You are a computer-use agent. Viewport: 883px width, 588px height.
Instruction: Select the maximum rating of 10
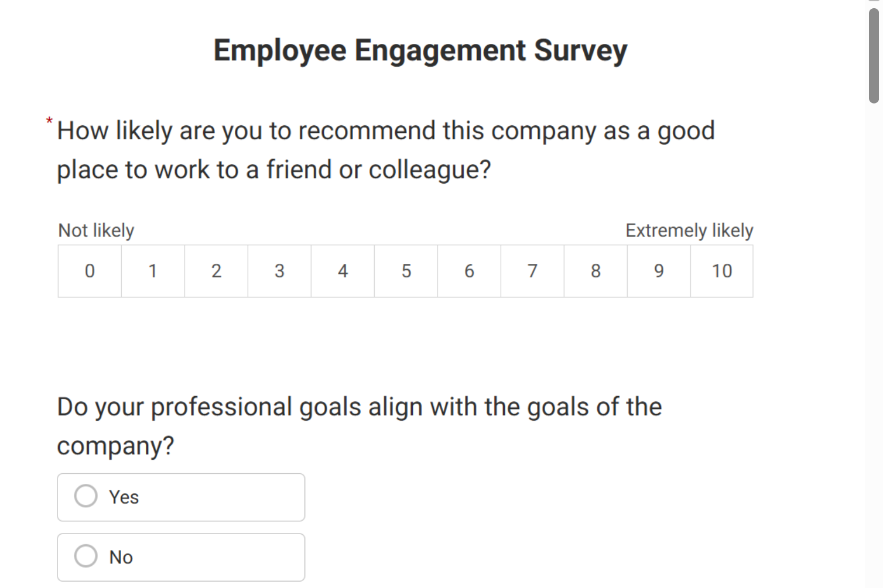(722, 271)
